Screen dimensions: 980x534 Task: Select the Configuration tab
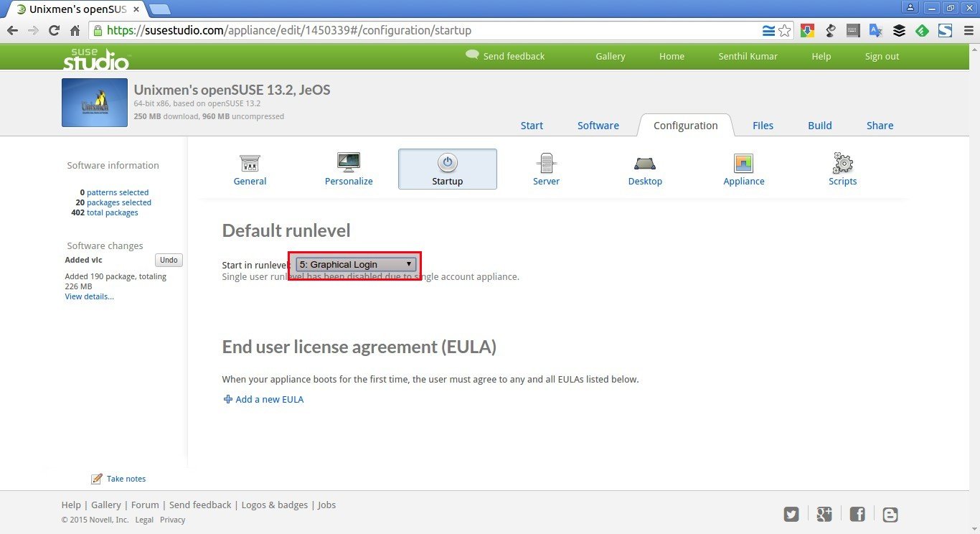click(686, 125)
